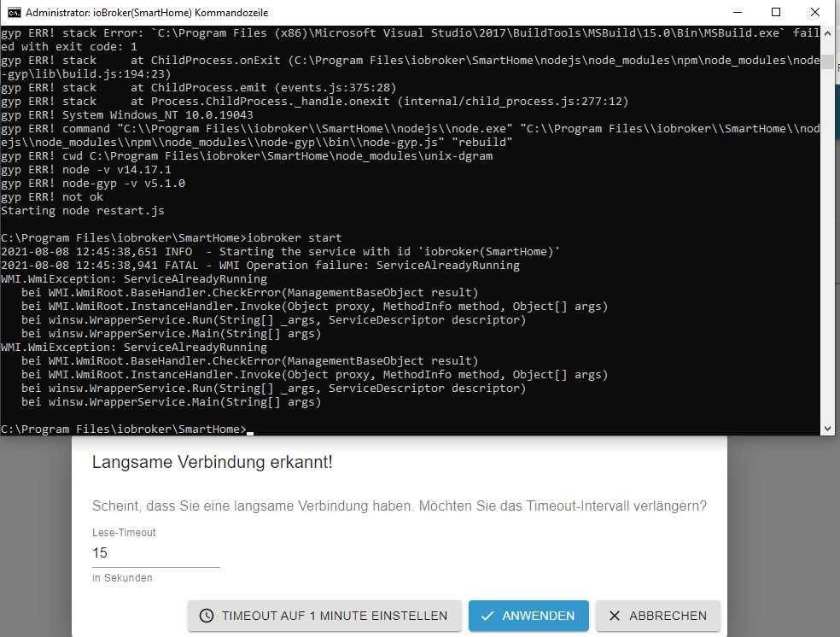Screen dimensions: 840x637
Task: Click the 'Scheint, dass Sie eine langsame Verbindung' message
Action: (400, 506)
